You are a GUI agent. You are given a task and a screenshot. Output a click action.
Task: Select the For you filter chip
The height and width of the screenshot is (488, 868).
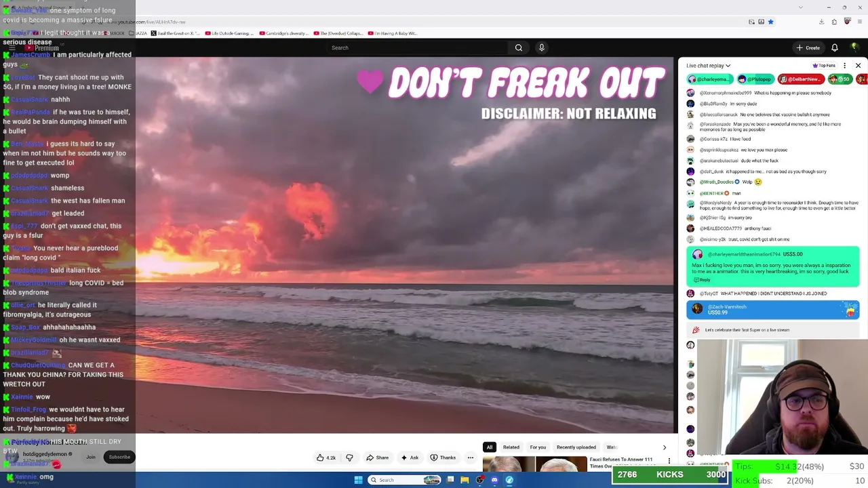538,447
